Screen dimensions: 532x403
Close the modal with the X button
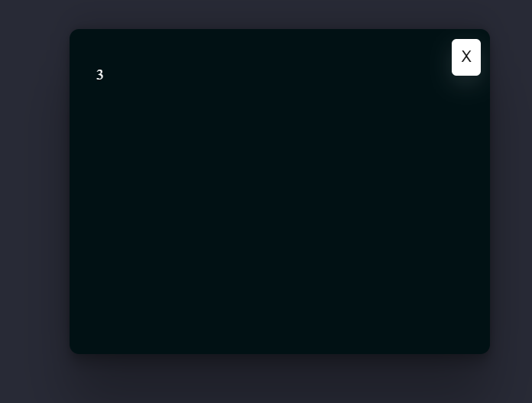click(465, 57)
